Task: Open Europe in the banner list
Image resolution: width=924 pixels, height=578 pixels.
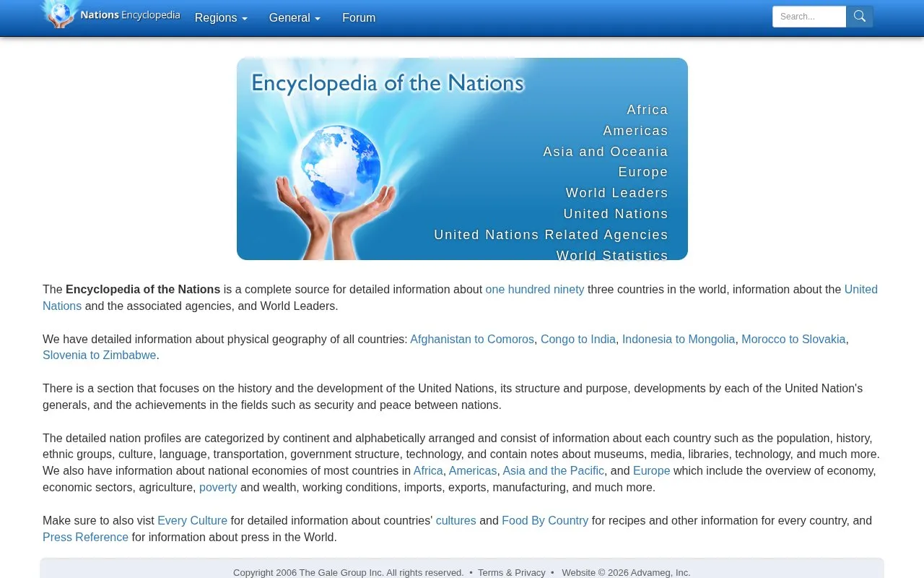Action: 643,172
